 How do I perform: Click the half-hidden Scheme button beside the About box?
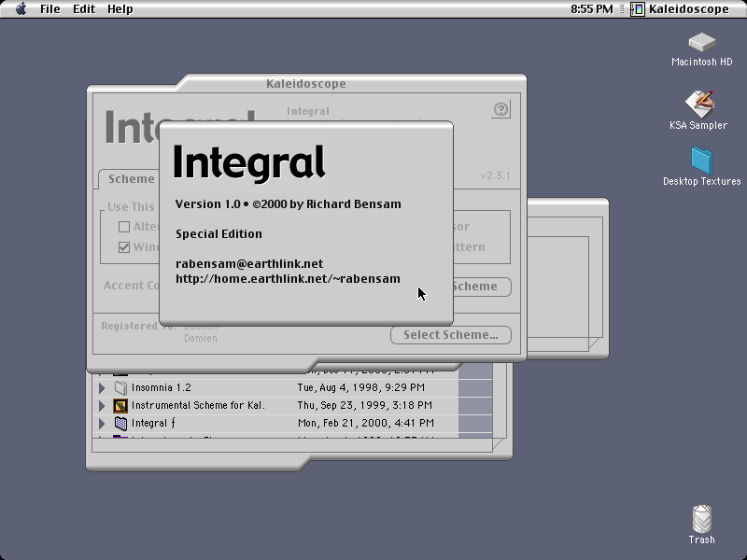(482, 287)
